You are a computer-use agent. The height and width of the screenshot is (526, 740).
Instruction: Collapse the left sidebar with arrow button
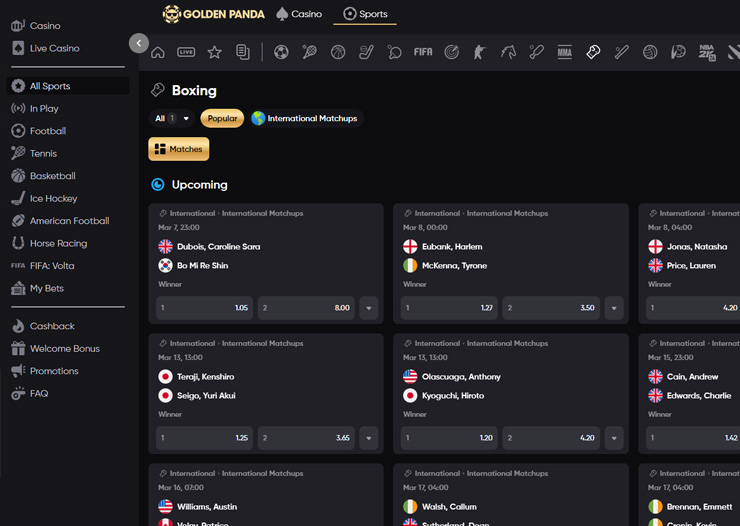139,43
